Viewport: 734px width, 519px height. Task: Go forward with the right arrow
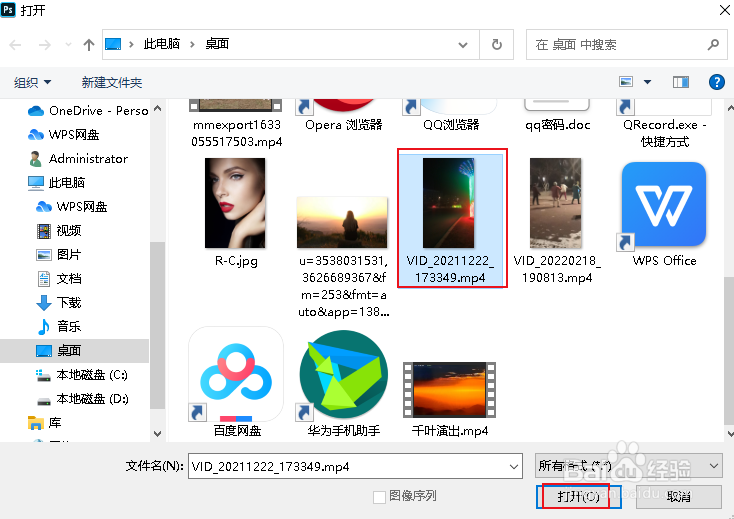click(x=45, y=45)
